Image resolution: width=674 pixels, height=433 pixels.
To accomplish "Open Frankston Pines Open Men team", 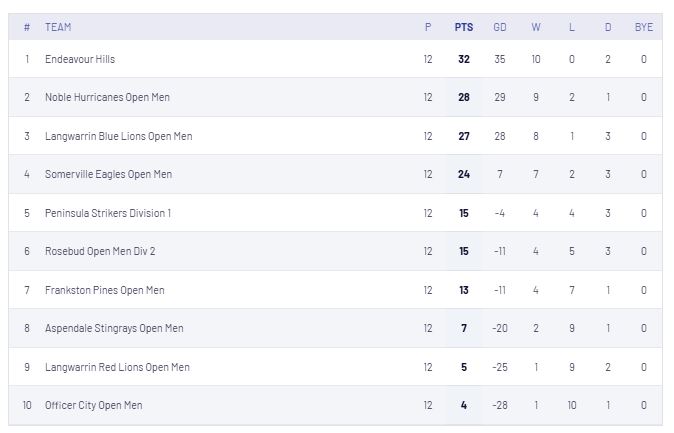I will 104,290.
